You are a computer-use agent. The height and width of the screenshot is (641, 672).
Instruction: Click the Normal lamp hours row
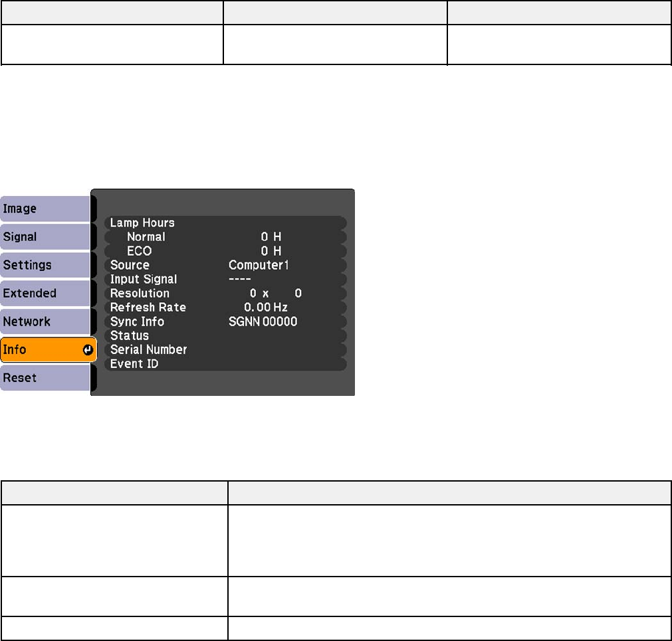click(225, 236)
